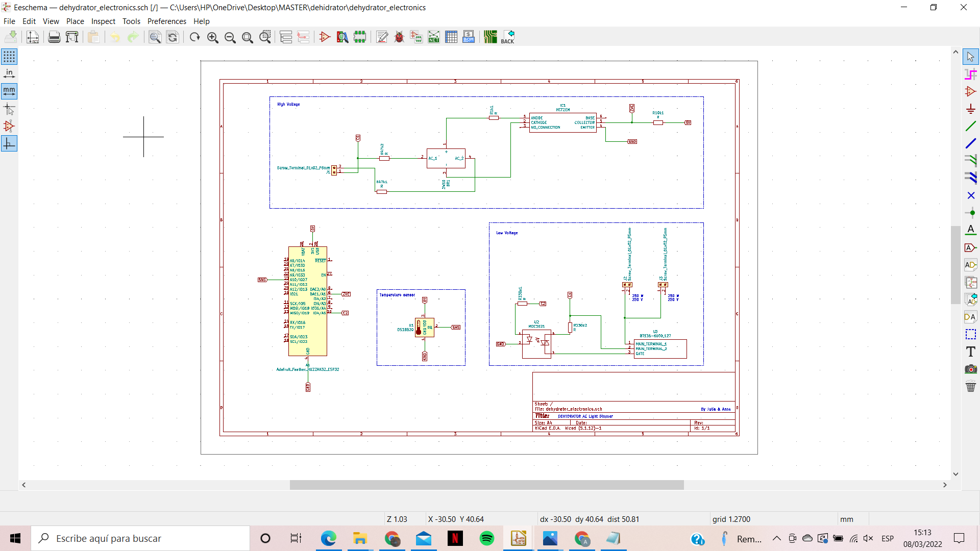Screen dimensions: 980x551
Task: Select the No Connect flag tool
Action: coord(971,195)
